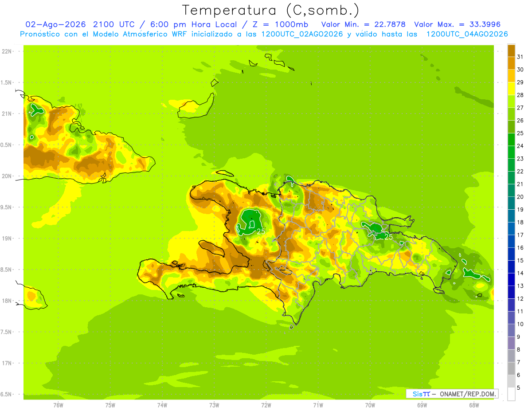Click the gray swatch between 6 and 7
This screenshot has height=411, width=532.
point(511,368)
